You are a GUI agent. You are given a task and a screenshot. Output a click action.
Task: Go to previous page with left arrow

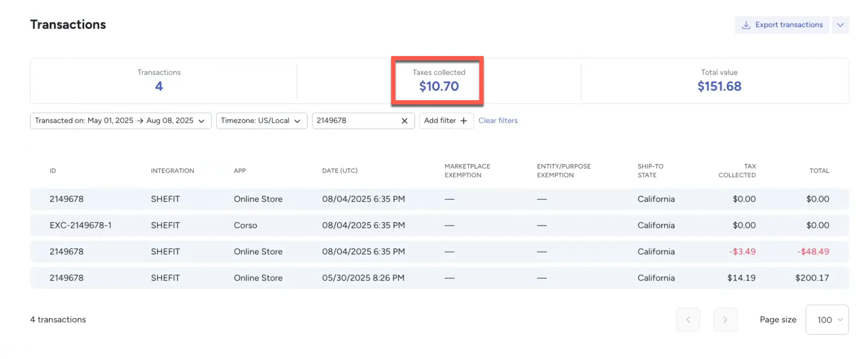point(688,320)
